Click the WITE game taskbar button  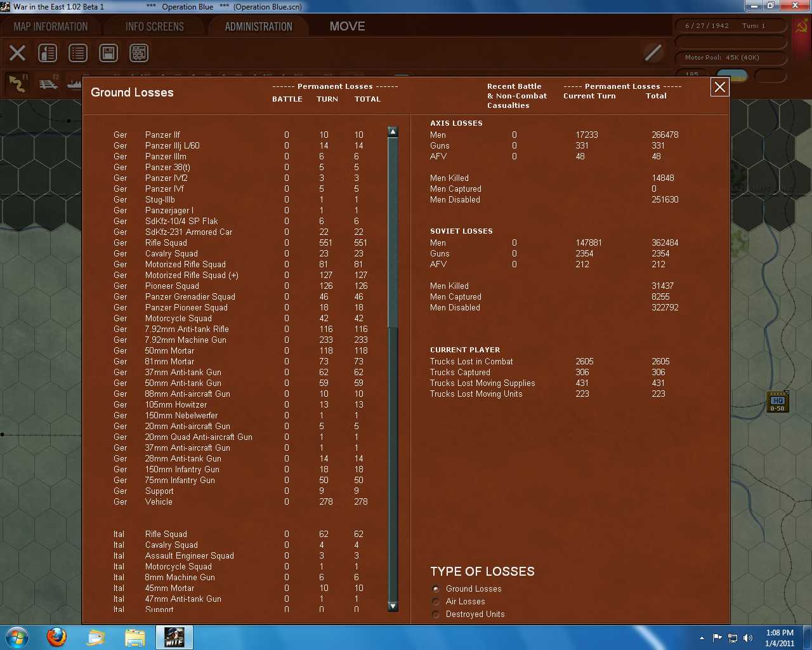[174, 637]
